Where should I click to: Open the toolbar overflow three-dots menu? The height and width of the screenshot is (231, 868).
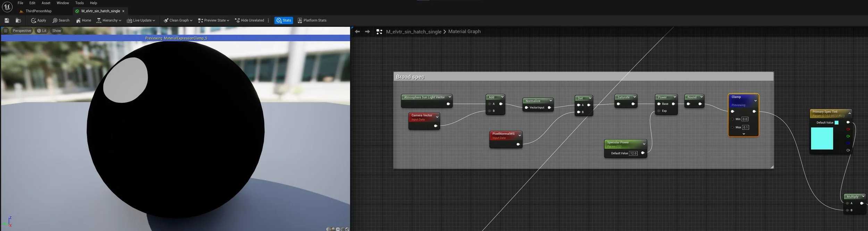268,20
